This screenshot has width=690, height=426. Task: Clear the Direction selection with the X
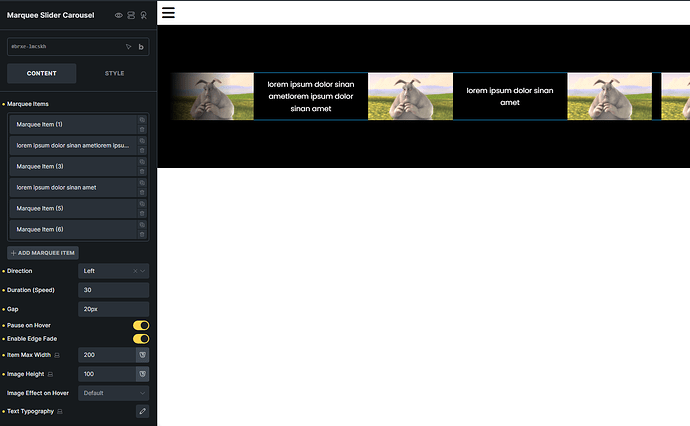click(135, 271)
